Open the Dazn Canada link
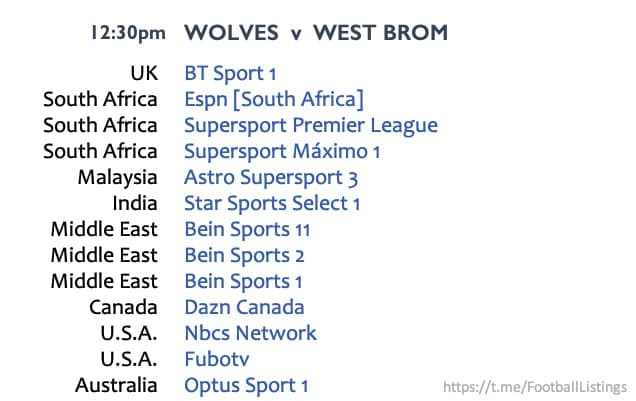The height and width of the screenshot is (401, 636). coord(244,307)
